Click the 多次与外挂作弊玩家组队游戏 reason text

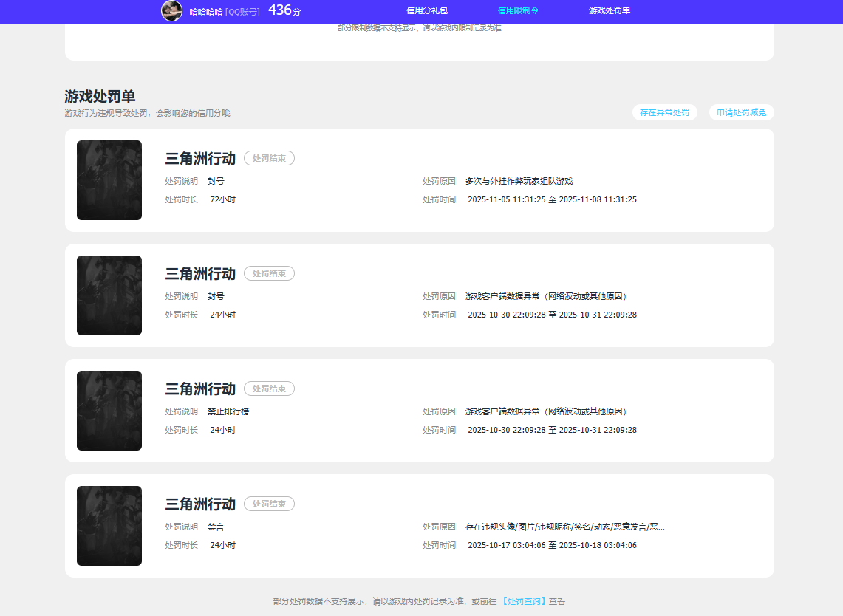point(519,180)
